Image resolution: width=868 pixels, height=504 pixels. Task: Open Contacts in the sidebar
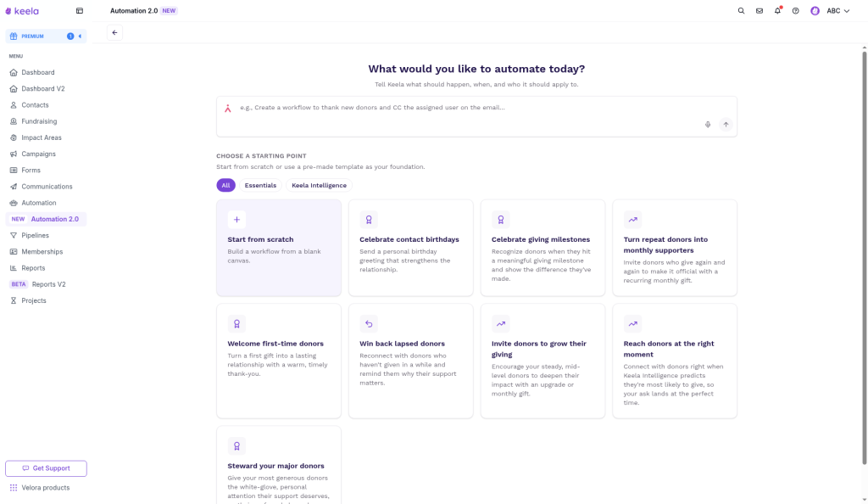[46, 105]
